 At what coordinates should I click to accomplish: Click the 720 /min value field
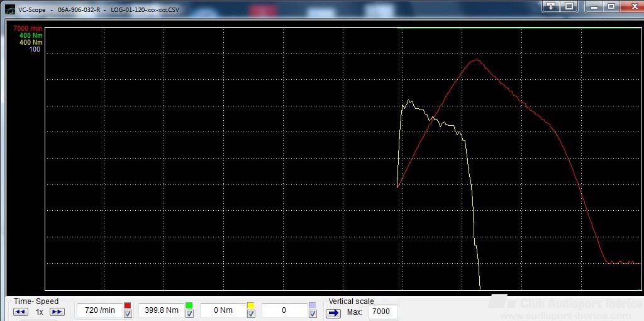(x=99, y=310)
